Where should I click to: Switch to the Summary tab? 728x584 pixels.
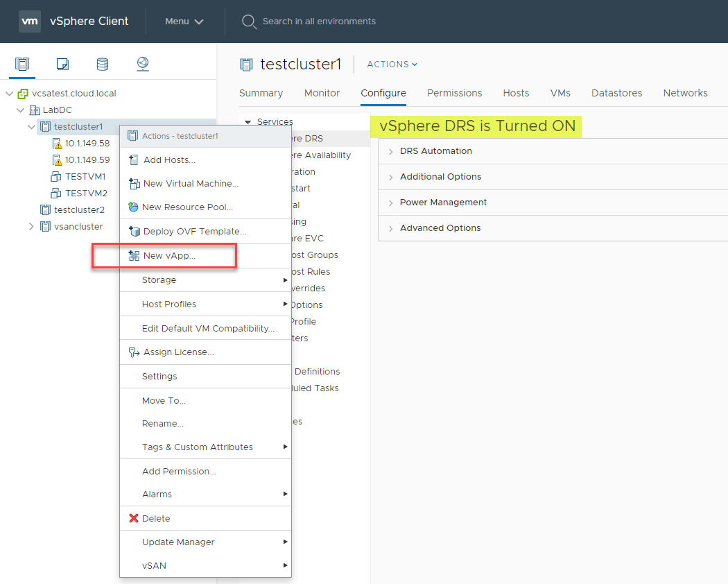click(x=261, y=93)
